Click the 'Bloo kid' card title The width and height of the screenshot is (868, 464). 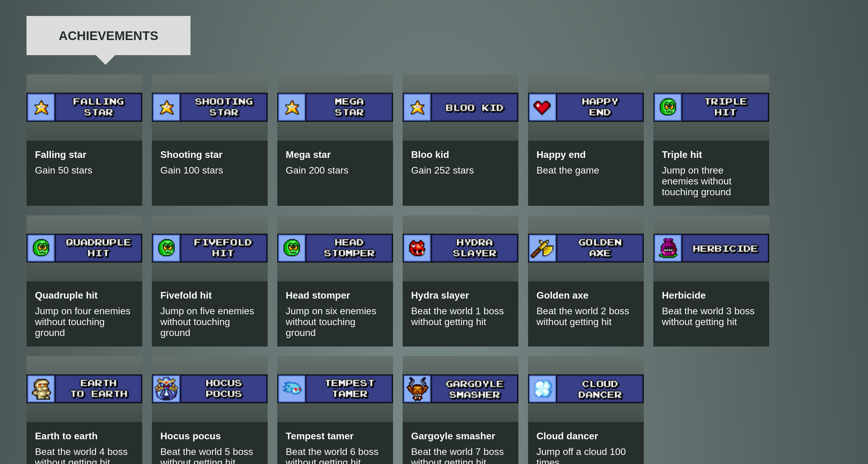430,155
